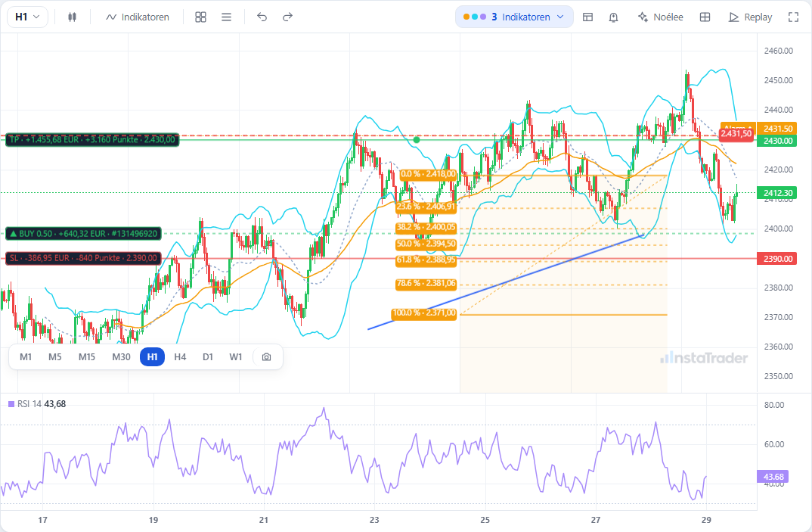Undo the last chart action
This screenshot has width=812, height=532.
coord(262,17)
